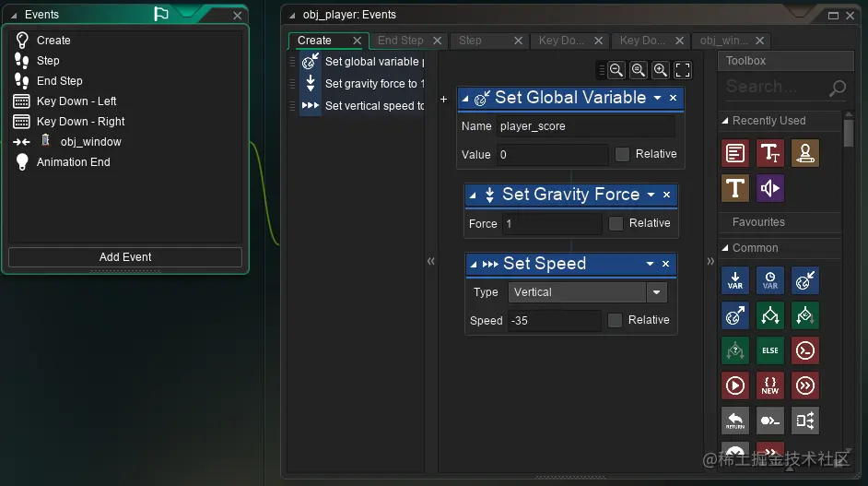This screenshot has height=486, width=868.
Task: Click the zoom reset magnifier icon
Action: pyautogui.click(x=639, y=70)
